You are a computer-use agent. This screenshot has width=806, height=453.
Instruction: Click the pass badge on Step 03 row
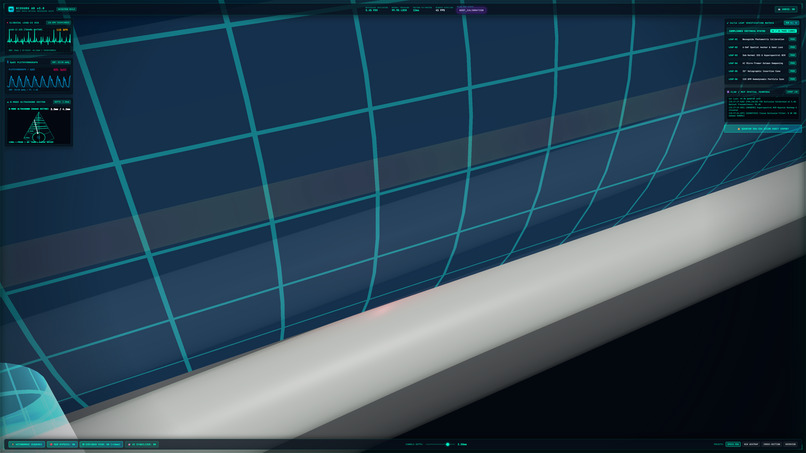point(792,55)
